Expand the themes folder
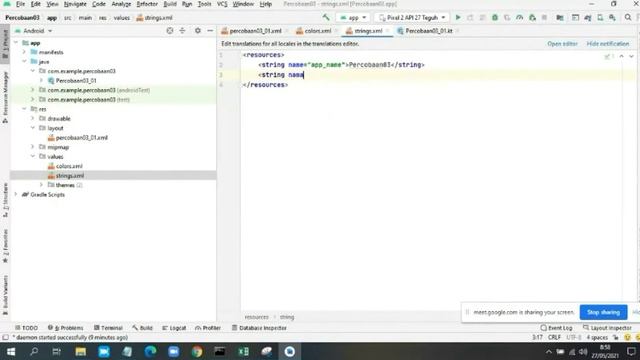This screenshot has height=360, width=640. point(41,185)
